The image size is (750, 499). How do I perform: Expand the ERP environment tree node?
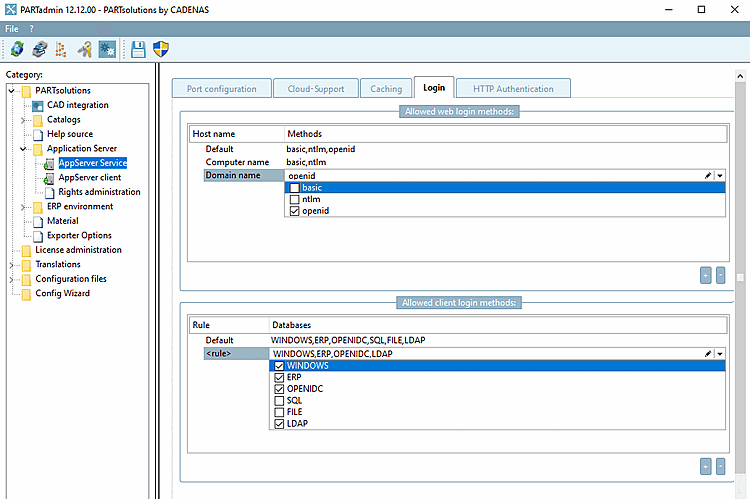[22, 207]
